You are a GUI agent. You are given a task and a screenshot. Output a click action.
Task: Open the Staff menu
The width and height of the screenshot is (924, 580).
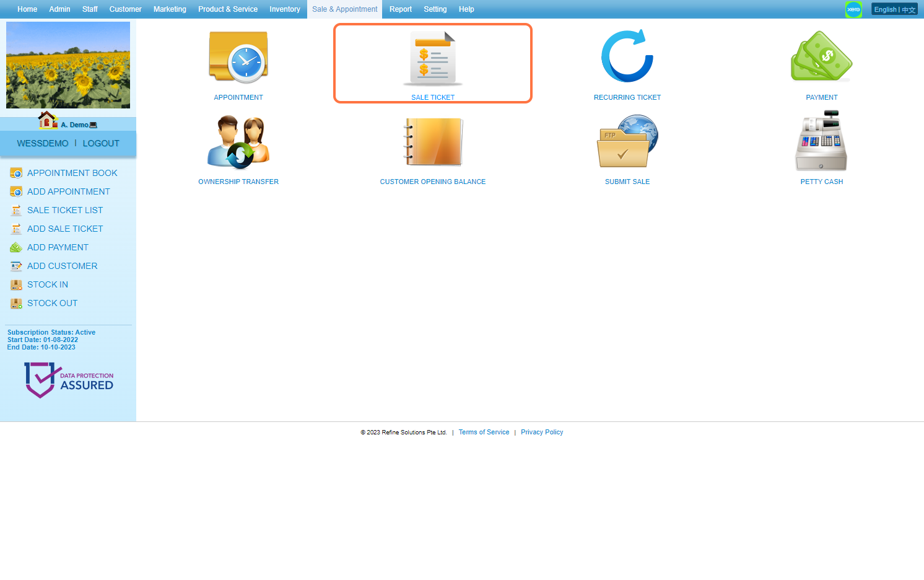pos(90,9)
